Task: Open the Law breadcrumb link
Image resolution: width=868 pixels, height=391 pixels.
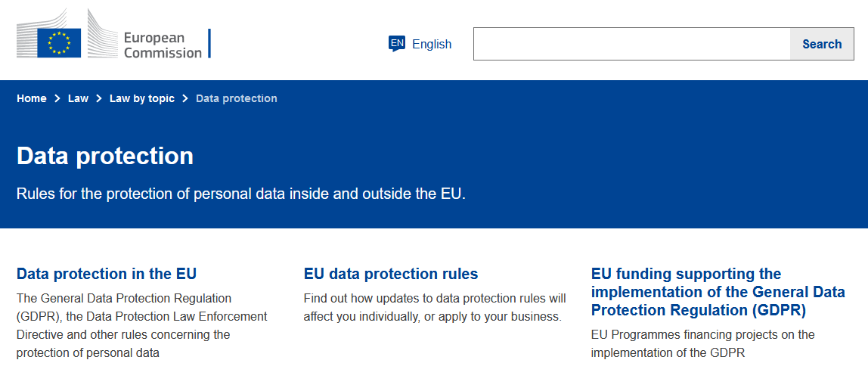Action: coord(78,98)
